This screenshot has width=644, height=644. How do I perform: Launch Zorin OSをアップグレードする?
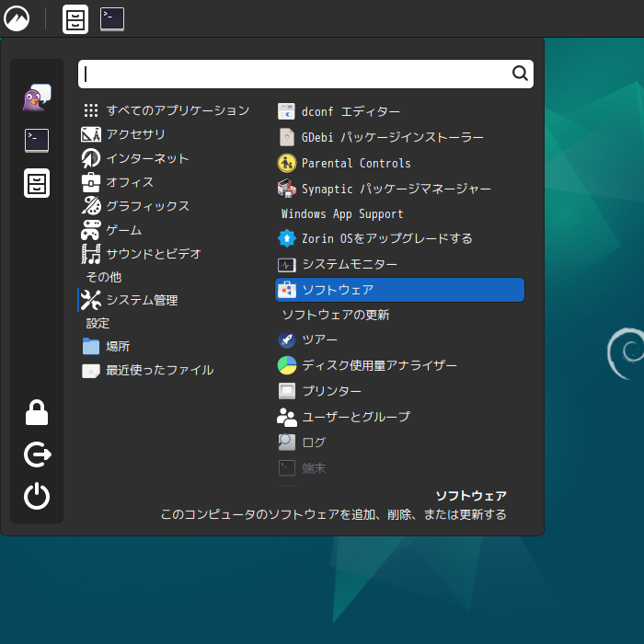click(399, 238)
